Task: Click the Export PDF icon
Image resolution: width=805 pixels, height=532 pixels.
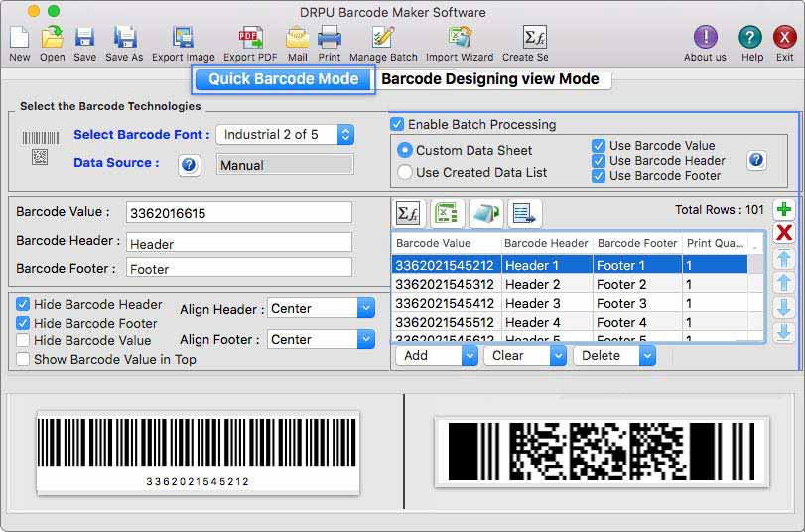Action: (x=250, y=38)
